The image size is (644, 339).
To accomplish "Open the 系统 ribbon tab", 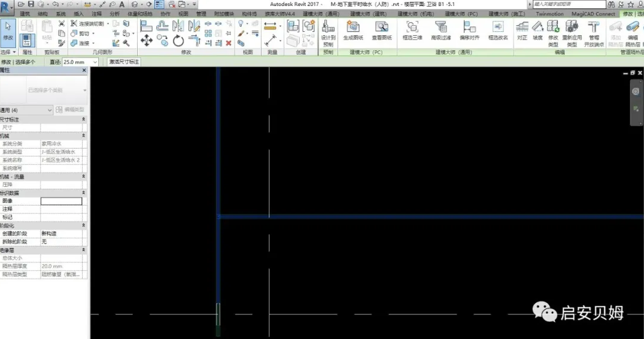I will coord(61,14).
